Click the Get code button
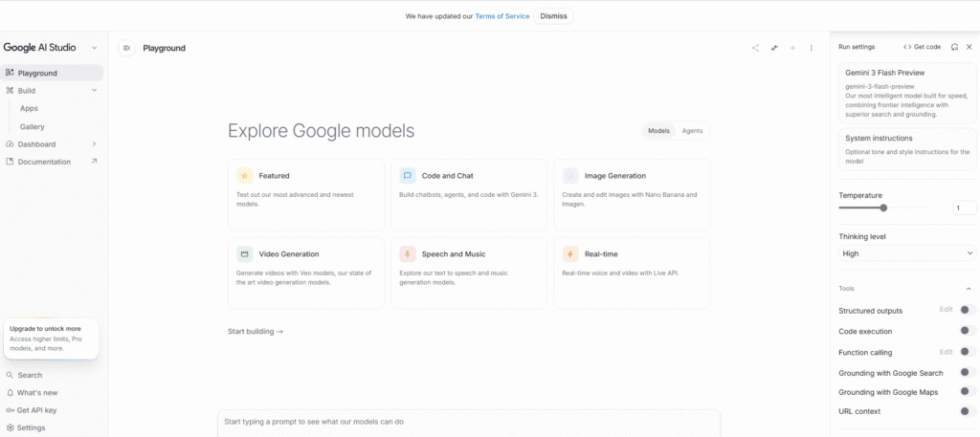Viewport: 980px width, 437px height. tap(922, 47)
